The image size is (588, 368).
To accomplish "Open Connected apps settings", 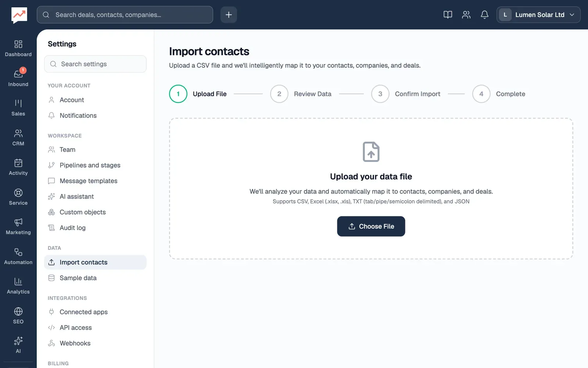I will [95, 312].
